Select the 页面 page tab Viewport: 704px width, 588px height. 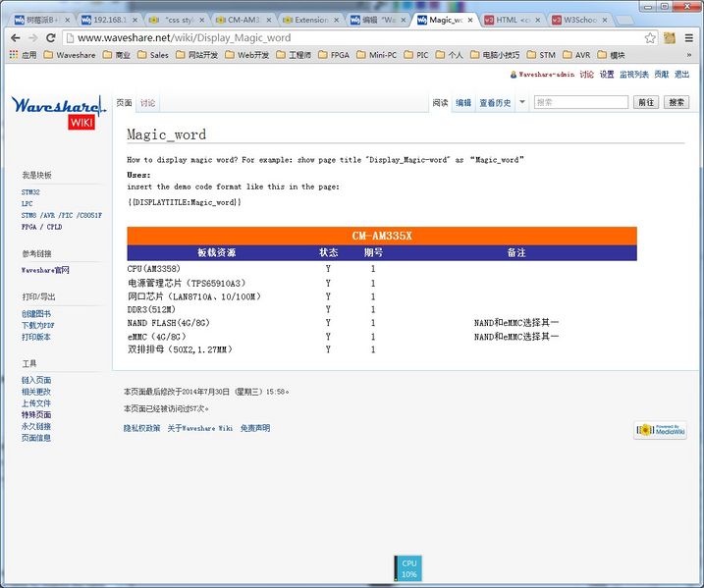tap(124, 103)
